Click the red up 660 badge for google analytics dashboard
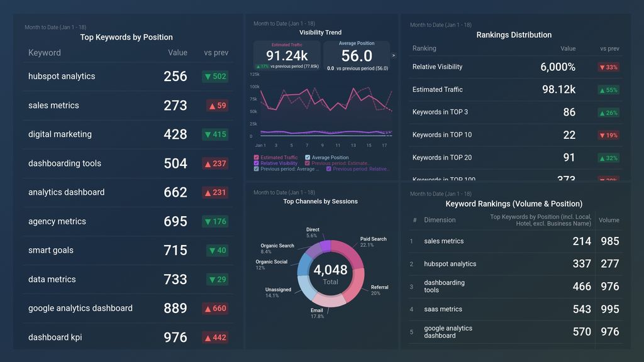The image size is (644, 362). pos(215,308)
